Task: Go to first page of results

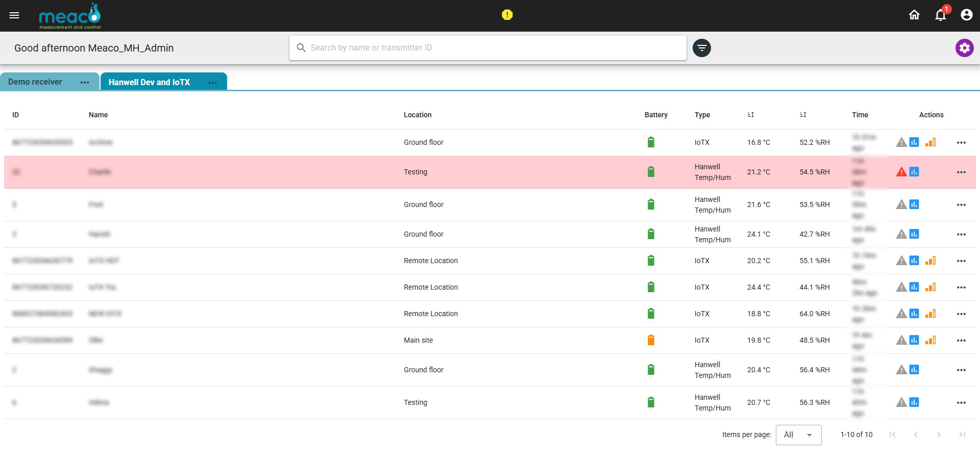Action: [892, 434]
